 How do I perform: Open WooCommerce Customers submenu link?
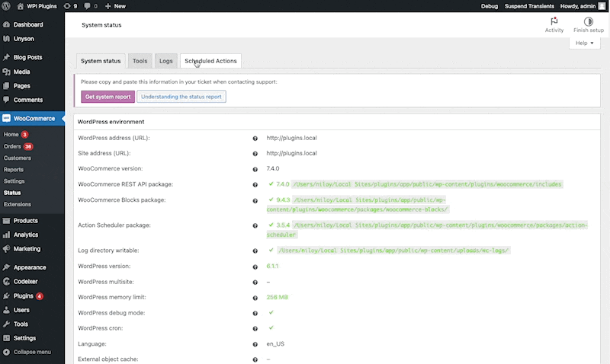tap(17, 158)
